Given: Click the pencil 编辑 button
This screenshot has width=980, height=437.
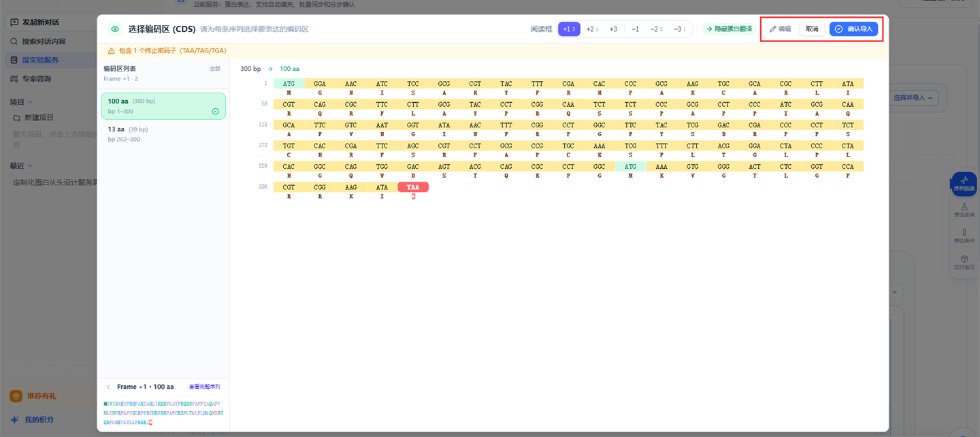Looking at the screenshot, I should [780, 29].
